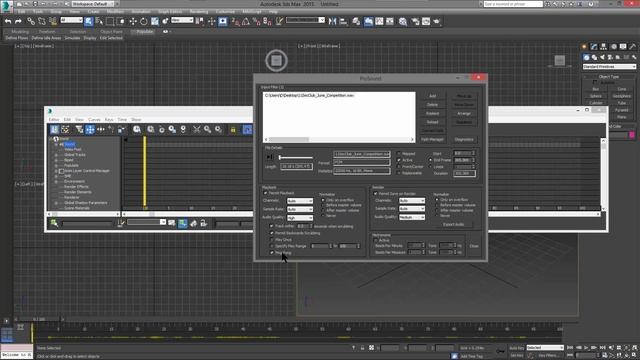Open the Standard Primitives dropdown
640x360 pixels.
point(609,67)
